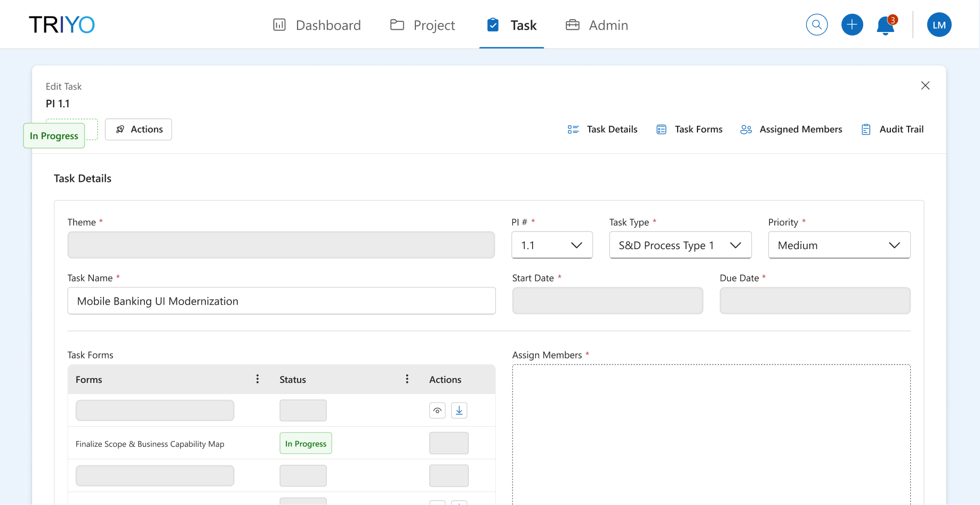
Task: Click the In Progress task status badge
Action: pos(54,136)
